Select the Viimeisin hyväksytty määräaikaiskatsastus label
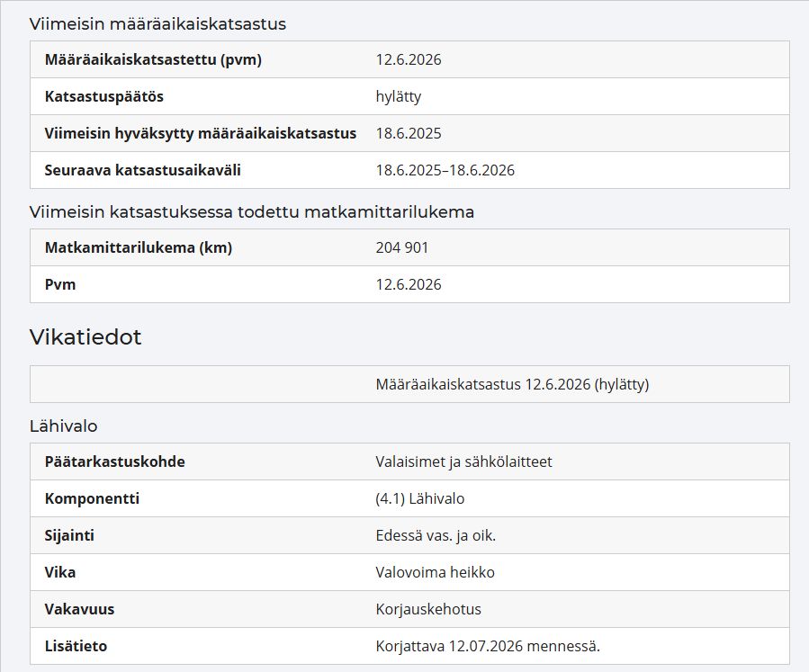Image resolution: width=809 pixels, height=672 pixels. pyautogui.click(x=200, y=133)
